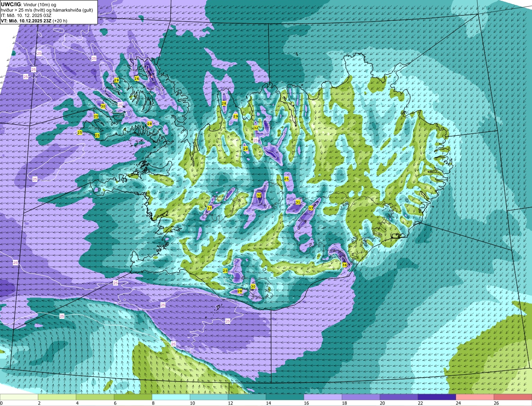The width and height of the screenshot is (532, 406).
Task: Click the legend scale value 8
Action: pyautogui.click(x=153, y=403)
